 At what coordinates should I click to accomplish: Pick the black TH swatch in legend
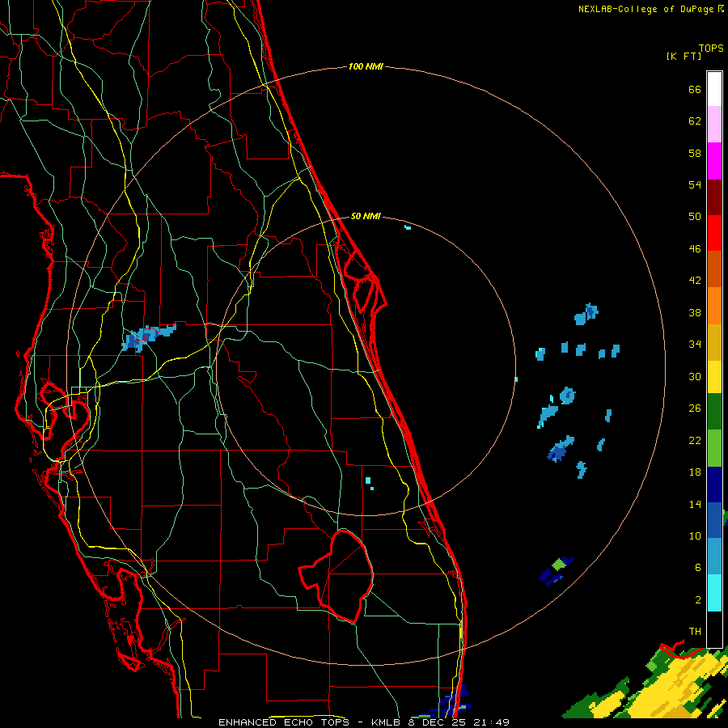click(x=714, y=629)
